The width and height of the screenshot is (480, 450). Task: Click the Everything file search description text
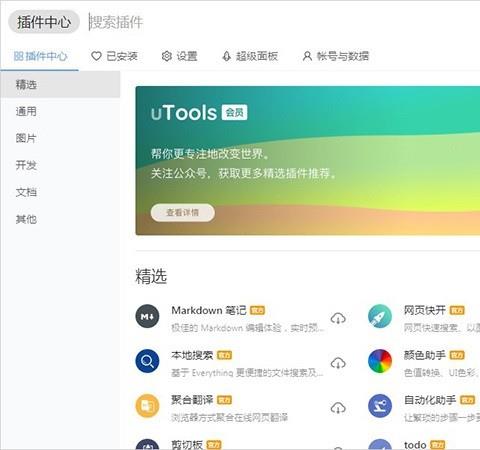click(247, 372)
